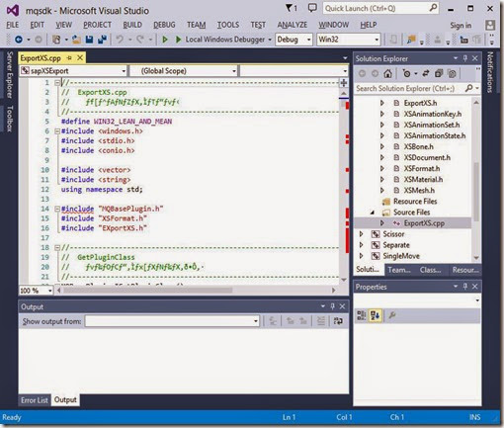Viewport: 504px width, 428px height.
Task: Pin the ExportXS.cpp tab
Action: 69,58
